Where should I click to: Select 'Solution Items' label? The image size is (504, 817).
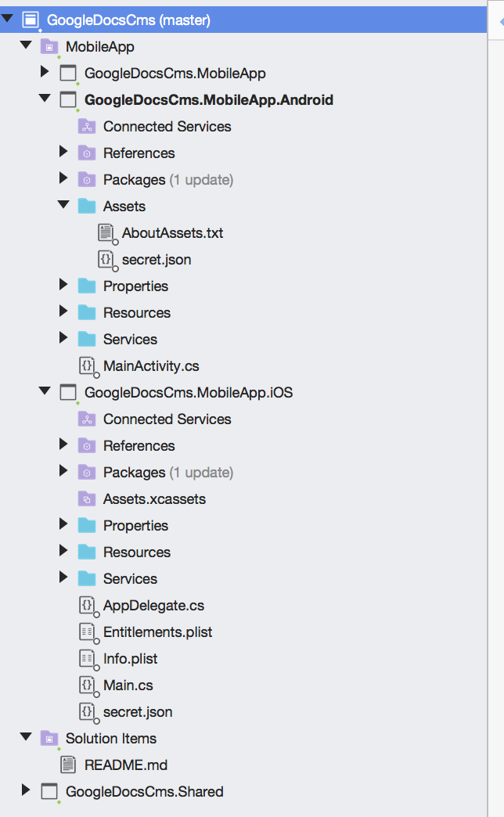[111, 738]
